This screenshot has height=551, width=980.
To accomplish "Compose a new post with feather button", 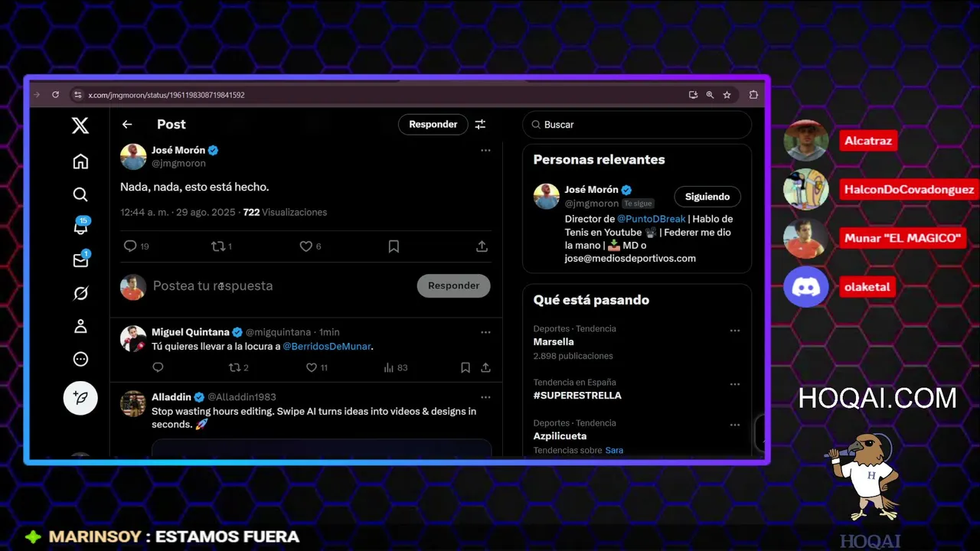I will click(80, 398).
